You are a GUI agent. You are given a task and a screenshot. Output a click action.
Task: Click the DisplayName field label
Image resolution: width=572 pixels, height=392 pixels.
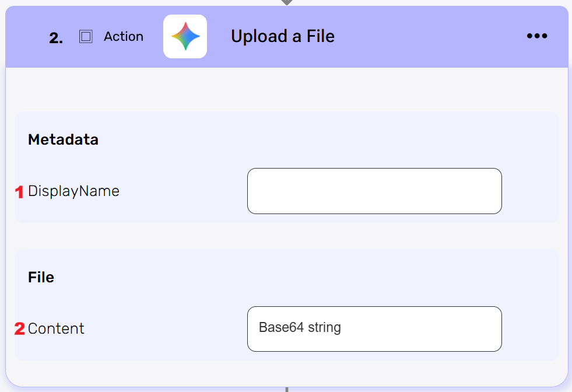[73, 191]
